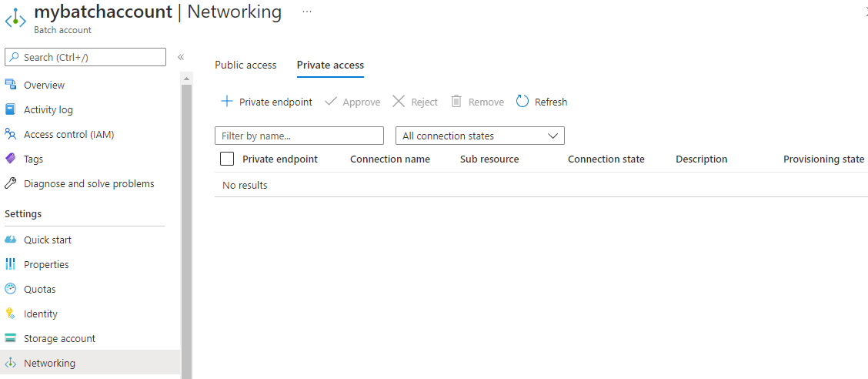Sort by Connection name column header
This screenshot has height=379, width=868.
pyautogui.click(x=390, y=159)
